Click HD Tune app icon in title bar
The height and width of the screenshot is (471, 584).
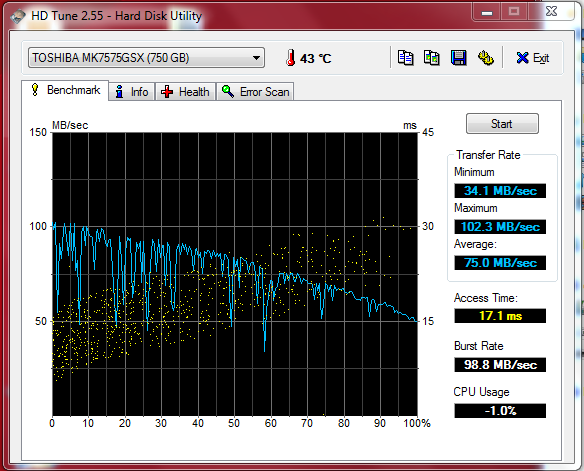(18, 16)
